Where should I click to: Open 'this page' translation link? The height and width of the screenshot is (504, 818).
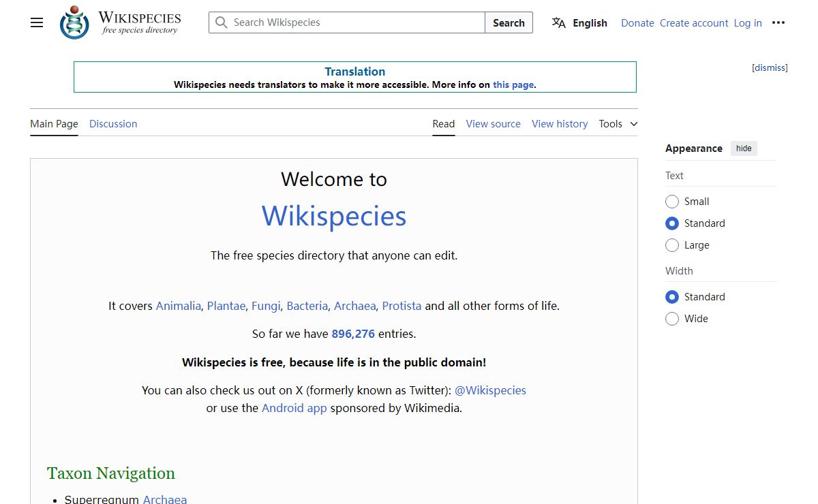[513, 85]
